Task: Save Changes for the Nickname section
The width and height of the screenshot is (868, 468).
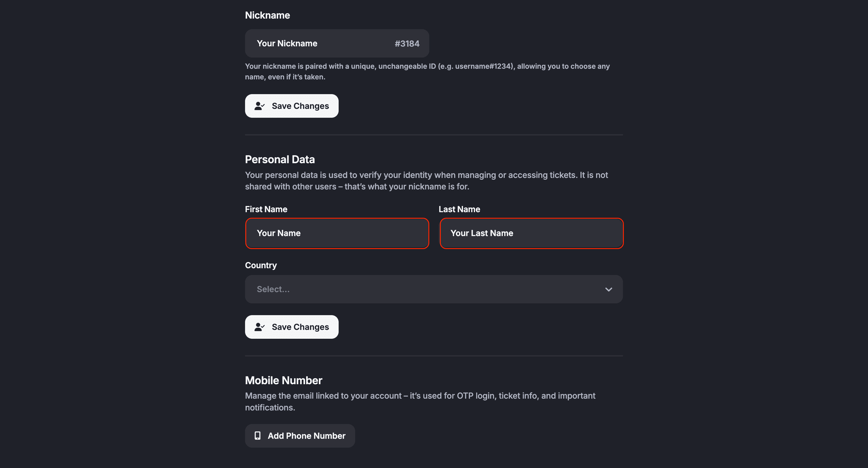Action: pos(291,106)
